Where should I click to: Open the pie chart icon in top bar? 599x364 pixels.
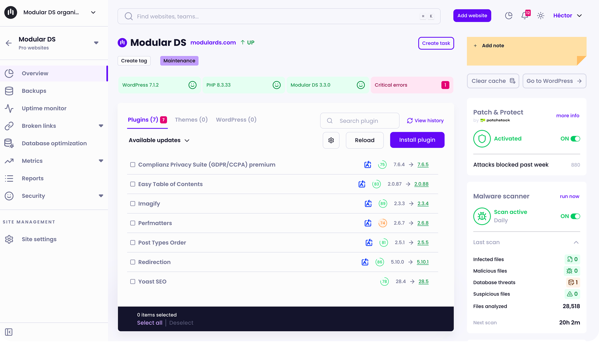tap(509, 15)
